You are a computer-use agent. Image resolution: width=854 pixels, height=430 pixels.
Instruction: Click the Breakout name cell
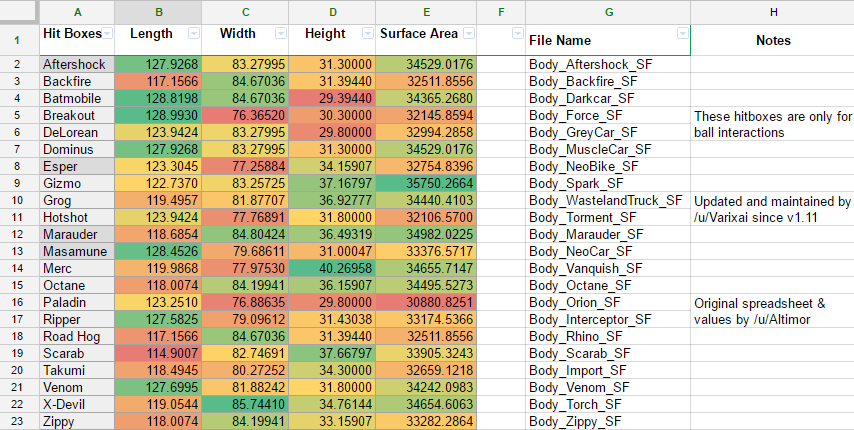(77, 115)
